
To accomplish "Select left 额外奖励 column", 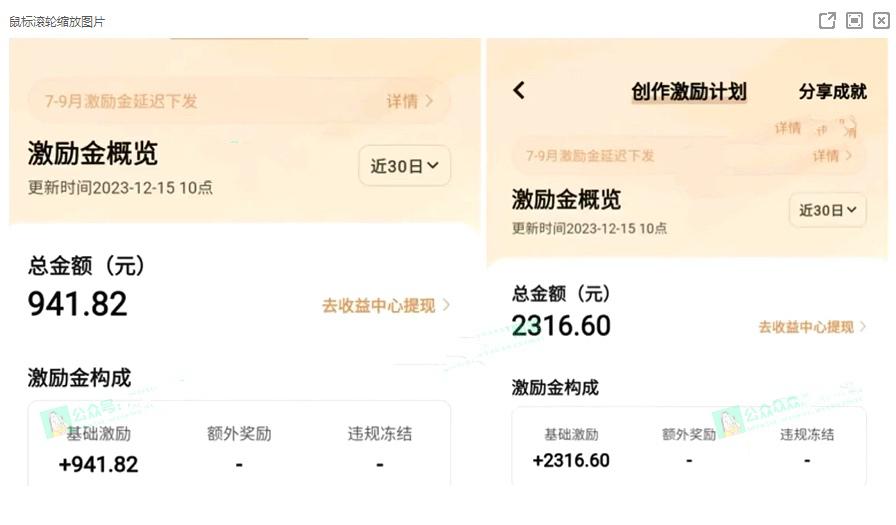I will 239,450.
